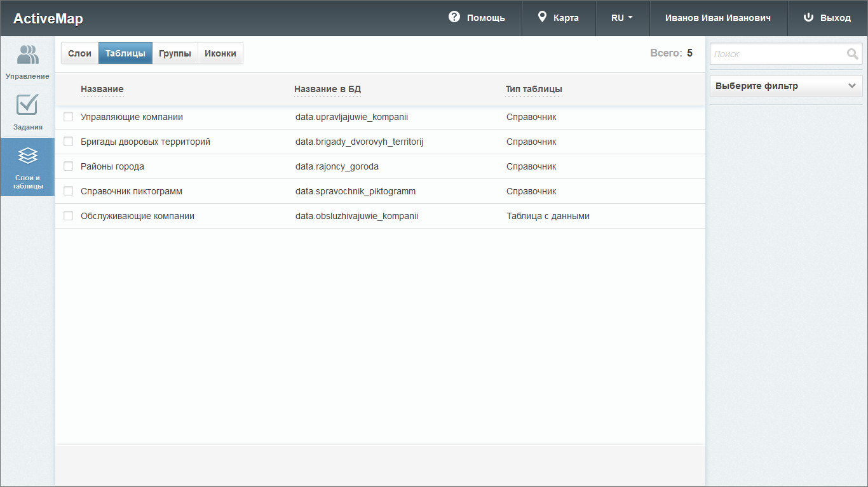The image size is (868, 487).
Task: Toggle checkbox for Справочник пиктограмм
Action: tap(69, 191)
